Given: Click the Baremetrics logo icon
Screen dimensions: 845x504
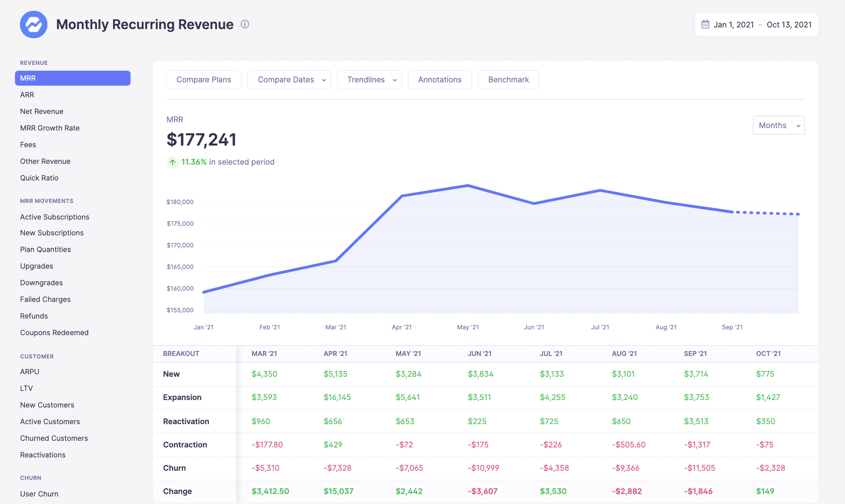Looking at the screenshot, I should (x=34, y=25).
